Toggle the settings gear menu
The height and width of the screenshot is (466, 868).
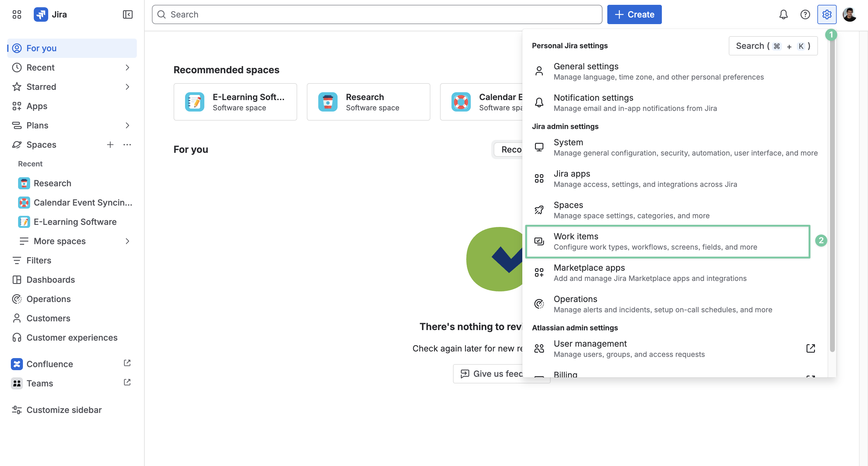(826, 14)
